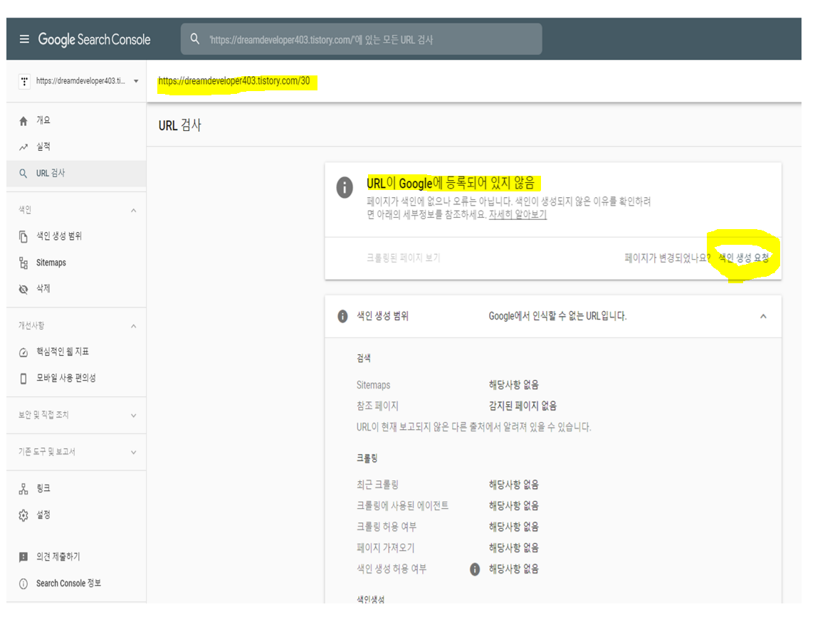
Task: Click the '페이지 가져오기' label
Action: click(x=386, y=548)
